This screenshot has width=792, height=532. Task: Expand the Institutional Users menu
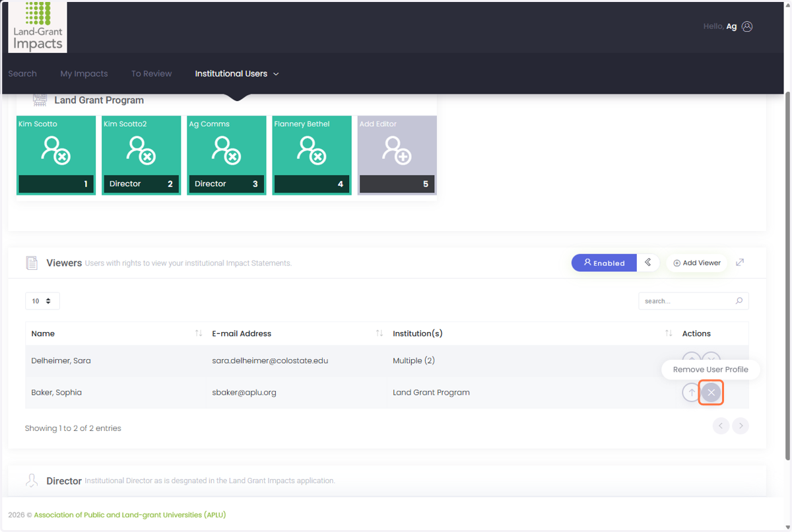[237, 74]
